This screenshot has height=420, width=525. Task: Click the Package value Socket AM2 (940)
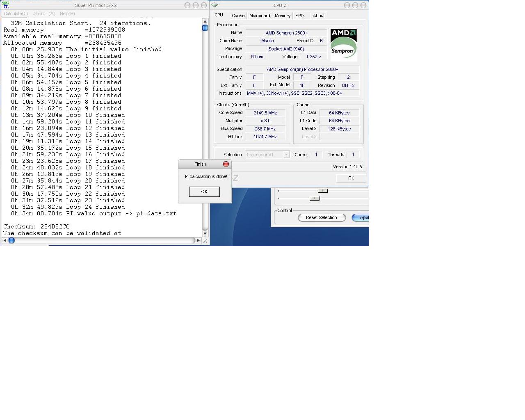[286, 49]
